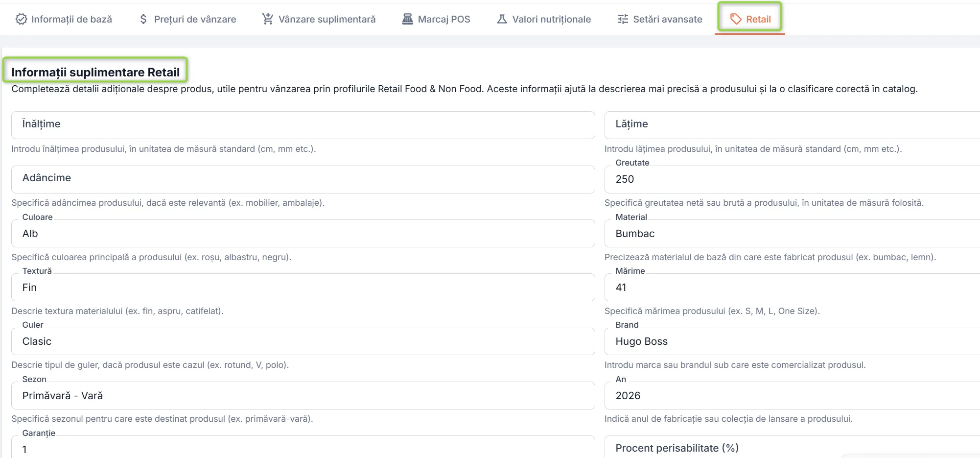Click the Garanție field showing 1
The width and height of the screenshot is (980, 458).
(x=303, y=447)
